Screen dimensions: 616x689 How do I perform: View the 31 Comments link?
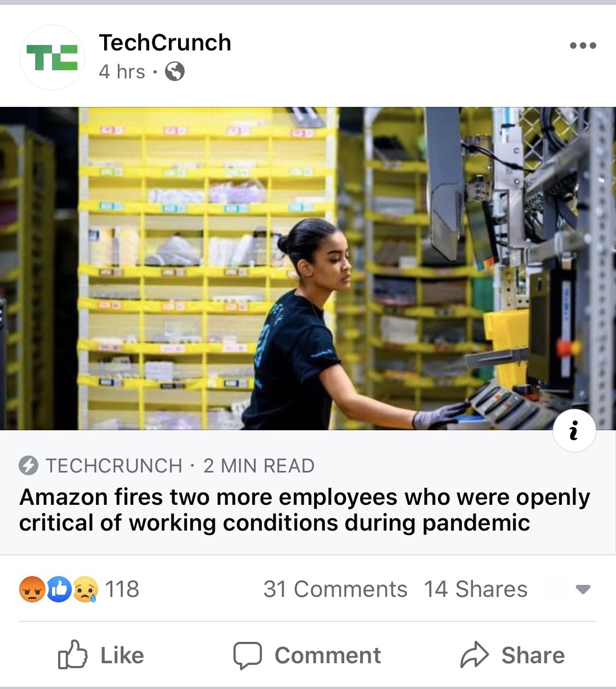click(335, 589)
